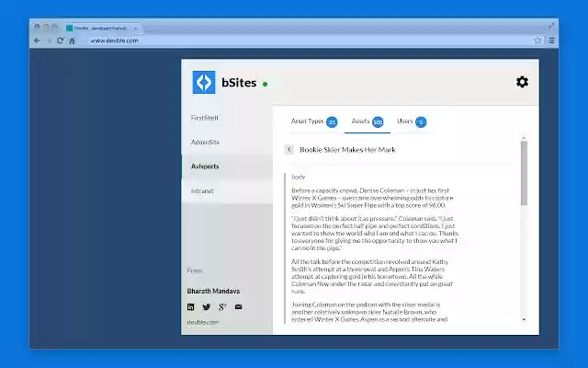Open the browser hamburger menu
This screenshot has width=588, height=368.
(x=551, y=40)
